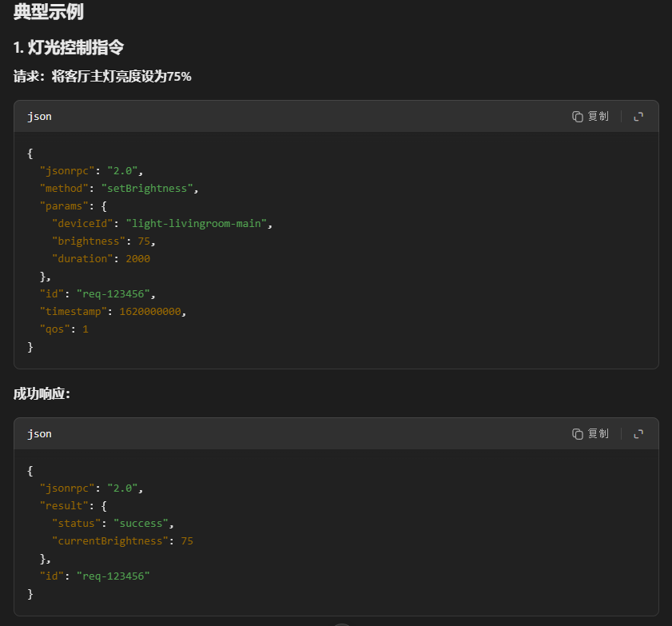
Task: Click the json label of the response block
Action: coord(39,434)
